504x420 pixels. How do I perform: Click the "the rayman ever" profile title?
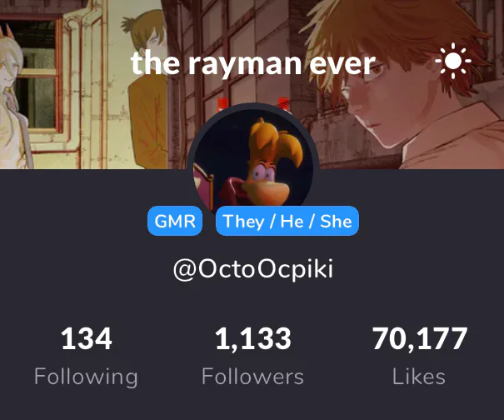click(253, 62)
